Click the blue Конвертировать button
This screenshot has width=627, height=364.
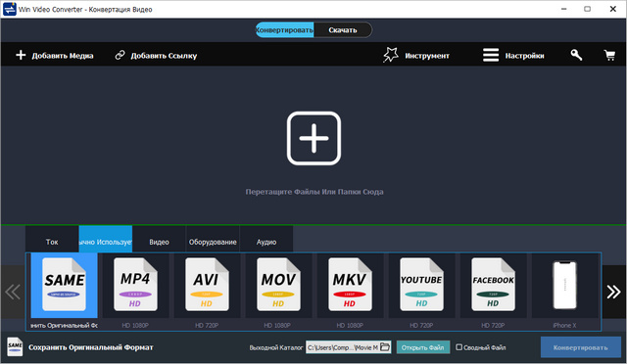(581, 347)
